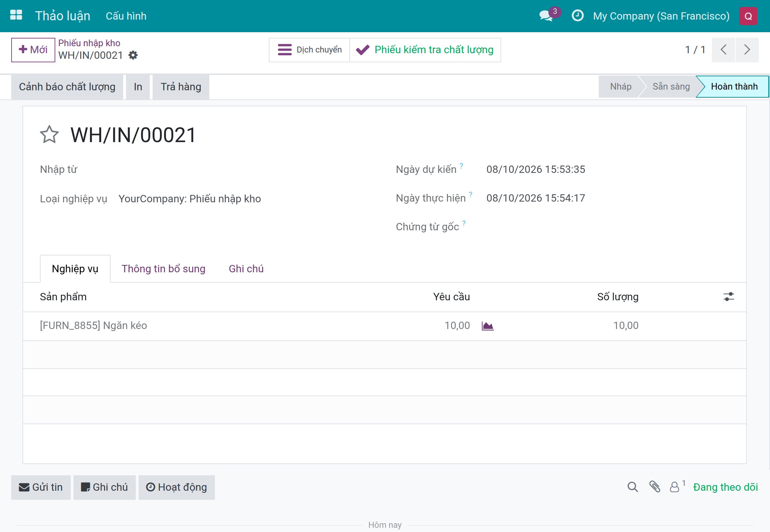Go to the next record arrow
The width and height of the screenshot is (770, 532).
[747, 50]
